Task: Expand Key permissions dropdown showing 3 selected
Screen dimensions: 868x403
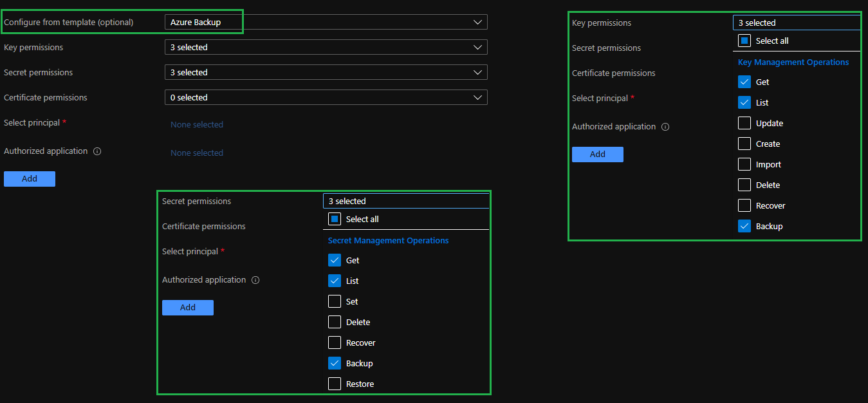Action: coord(326,47)
